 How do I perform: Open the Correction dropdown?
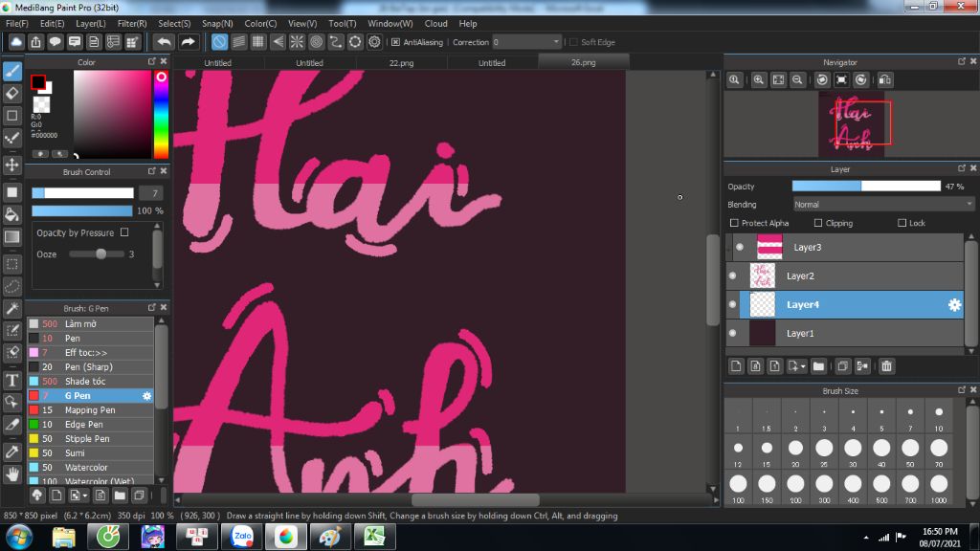click(x=527, y=42)
